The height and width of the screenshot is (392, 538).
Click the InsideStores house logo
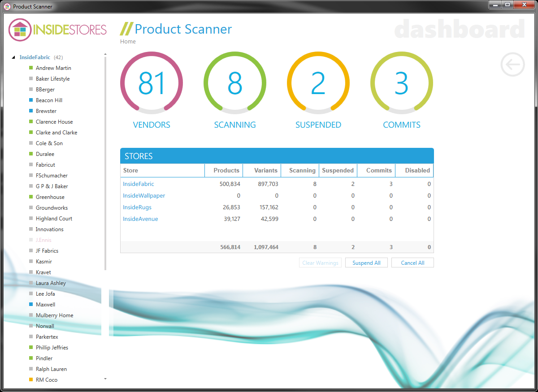click(20, 30)
